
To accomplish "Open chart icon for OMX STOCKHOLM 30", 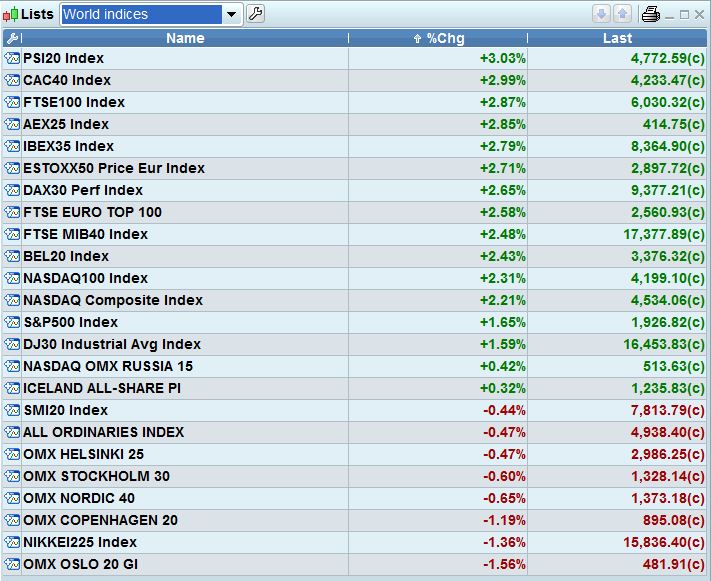I will tap(12, 476).
